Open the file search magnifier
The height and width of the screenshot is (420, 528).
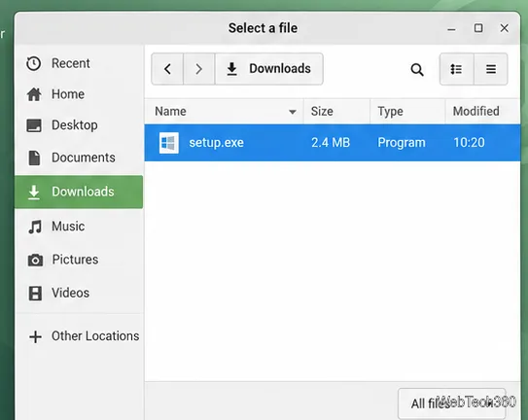(417, 70)
